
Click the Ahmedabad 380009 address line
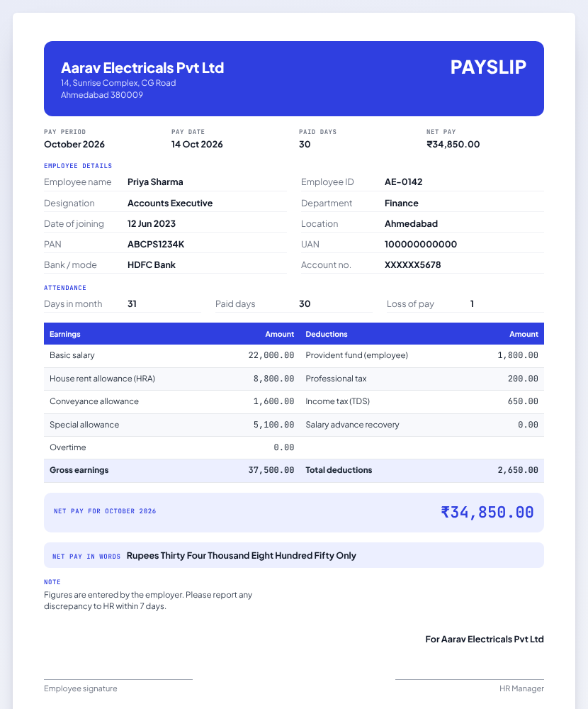[102, 95]
